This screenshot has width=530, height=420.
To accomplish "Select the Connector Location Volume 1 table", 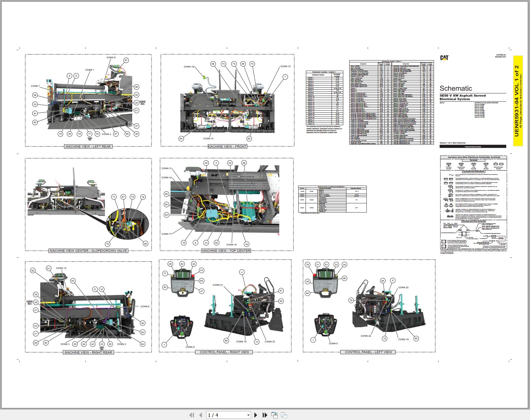I will [x=324, y=98].
